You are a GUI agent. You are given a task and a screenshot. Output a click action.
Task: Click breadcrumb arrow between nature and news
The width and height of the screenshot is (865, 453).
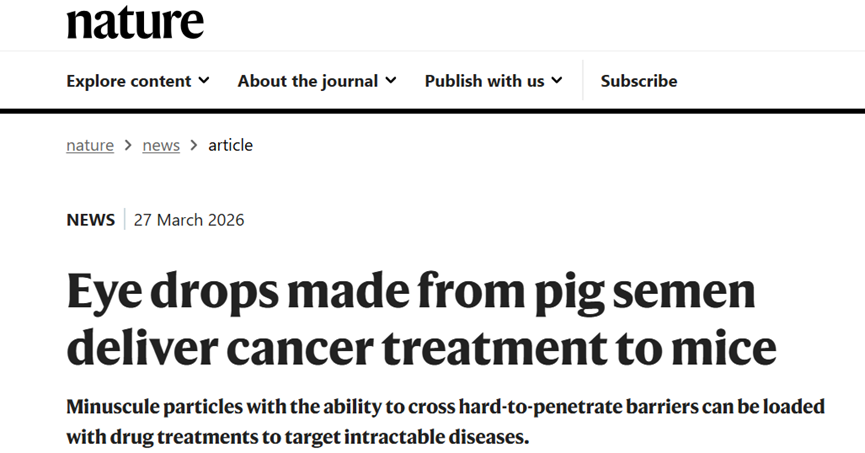point(128,145)
